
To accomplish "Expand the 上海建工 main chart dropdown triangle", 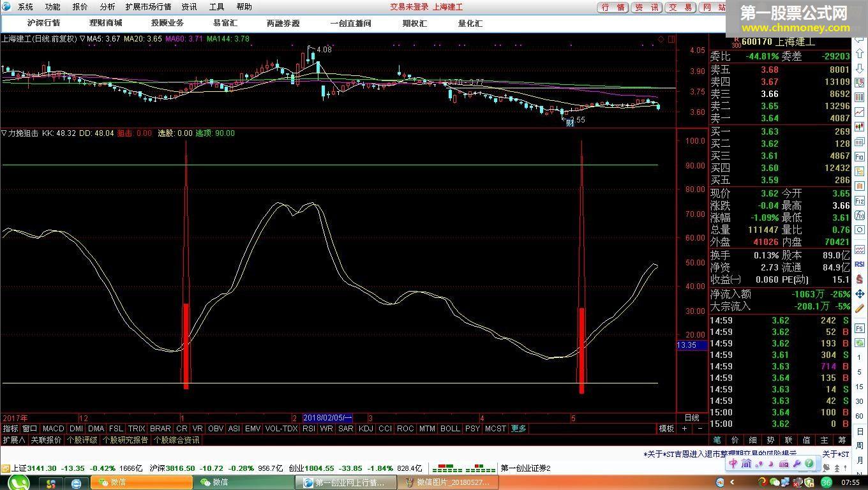I will (x=82, y=39).
